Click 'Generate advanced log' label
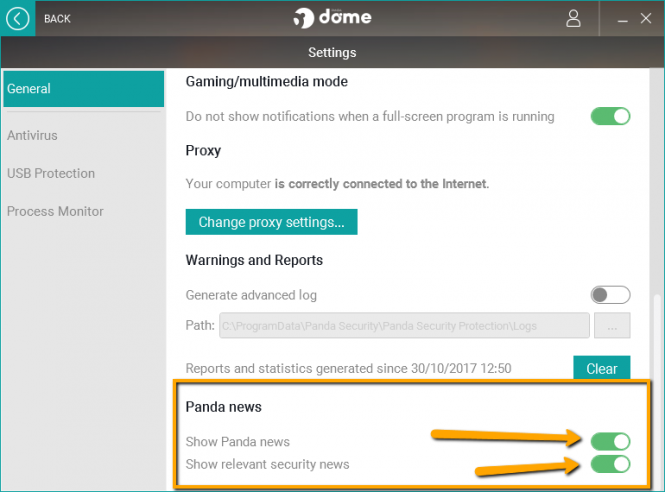665x492 pixels. tap(251, 295)
